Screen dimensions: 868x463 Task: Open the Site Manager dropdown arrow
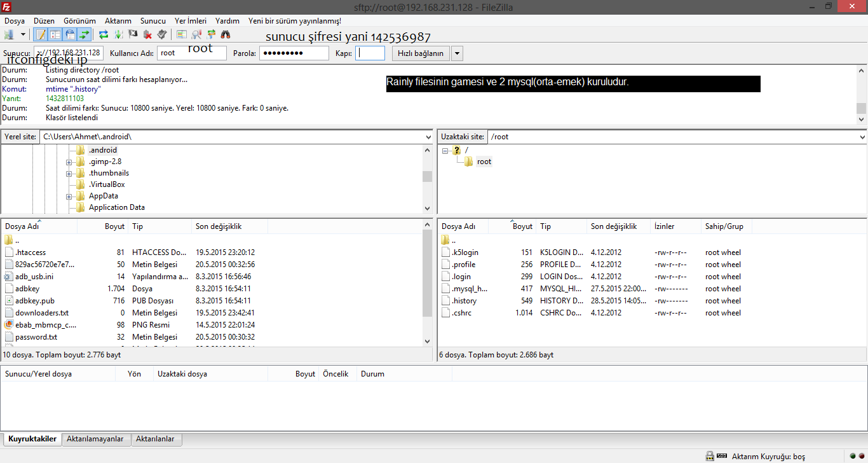pyautogui.click(x=24, y=34)
